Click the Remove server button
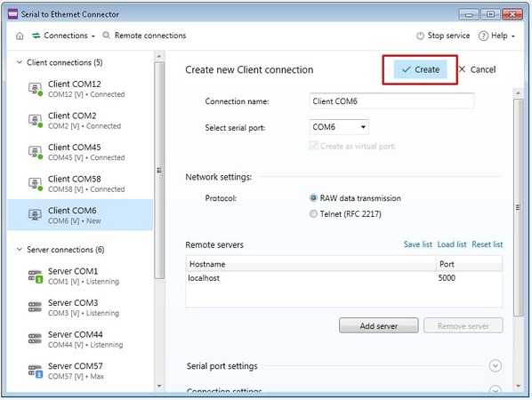The height and width of the screenshot is (400, 532). 463,325
